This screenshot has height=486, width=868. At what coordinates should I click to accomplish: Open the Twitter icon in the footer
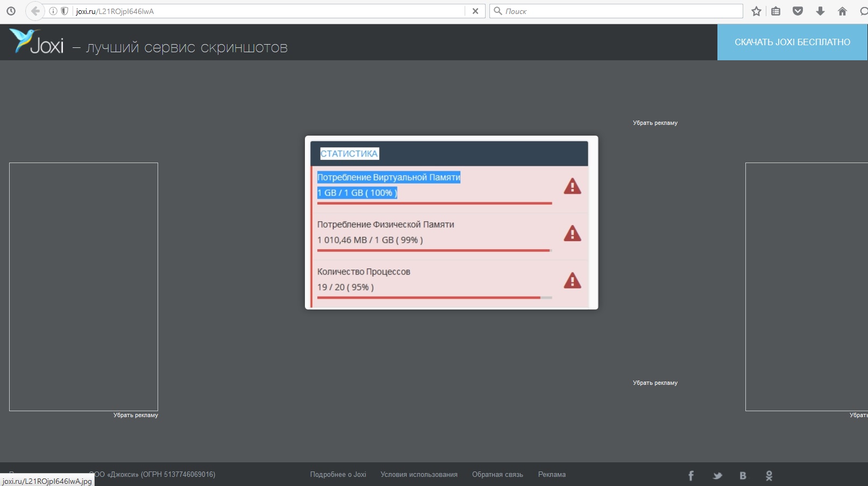click(717, 476)
